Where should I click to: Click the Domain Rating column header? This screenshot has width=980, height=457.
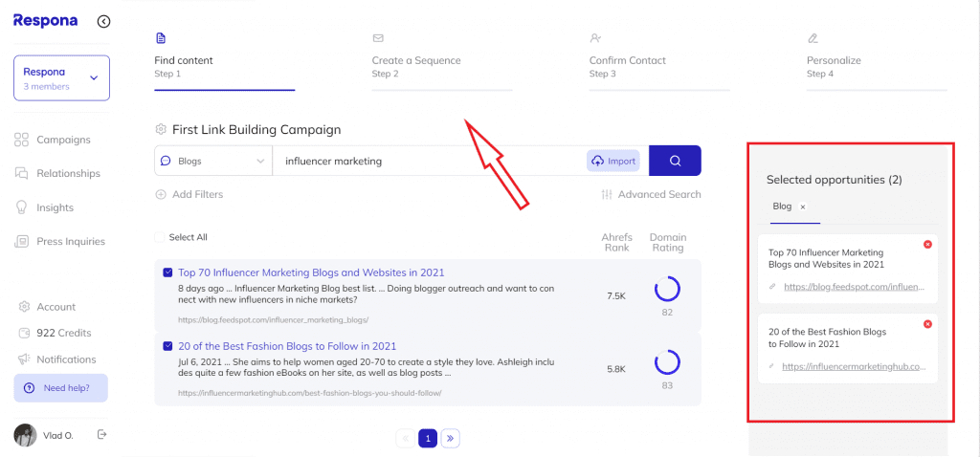point(667,242)
